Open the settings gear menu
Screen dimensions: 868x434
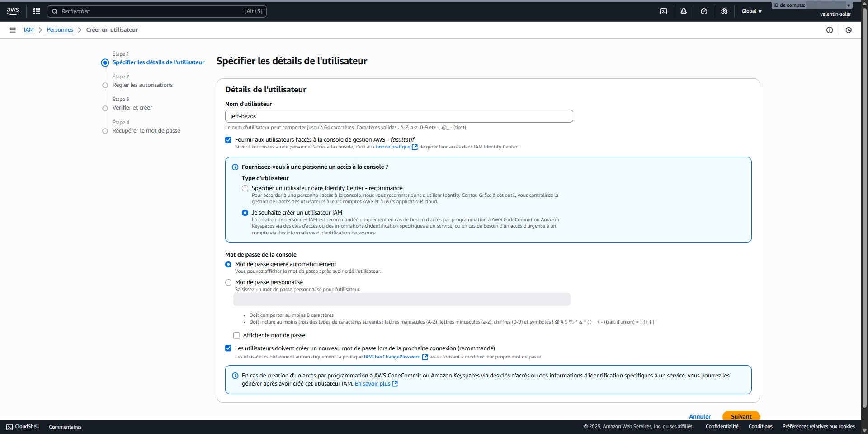point(724,11)
